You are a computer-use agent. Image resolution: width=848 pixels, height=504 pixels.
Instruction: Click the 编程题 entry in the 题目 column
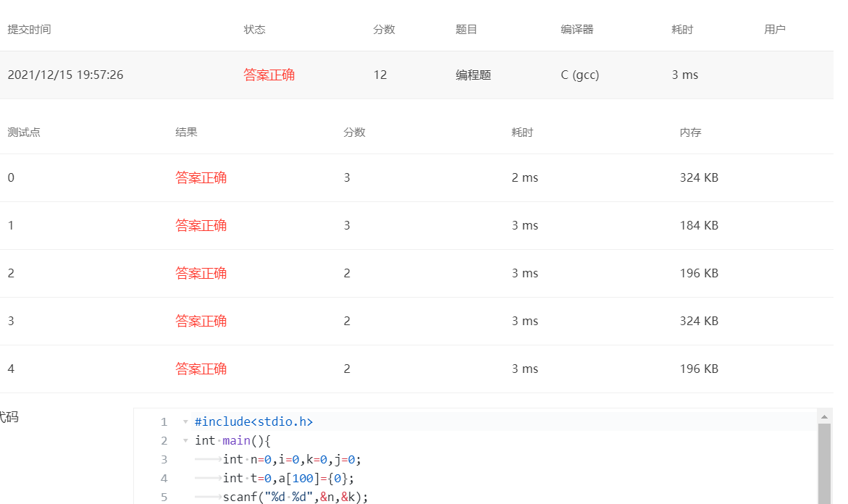[x=474, y=75]
